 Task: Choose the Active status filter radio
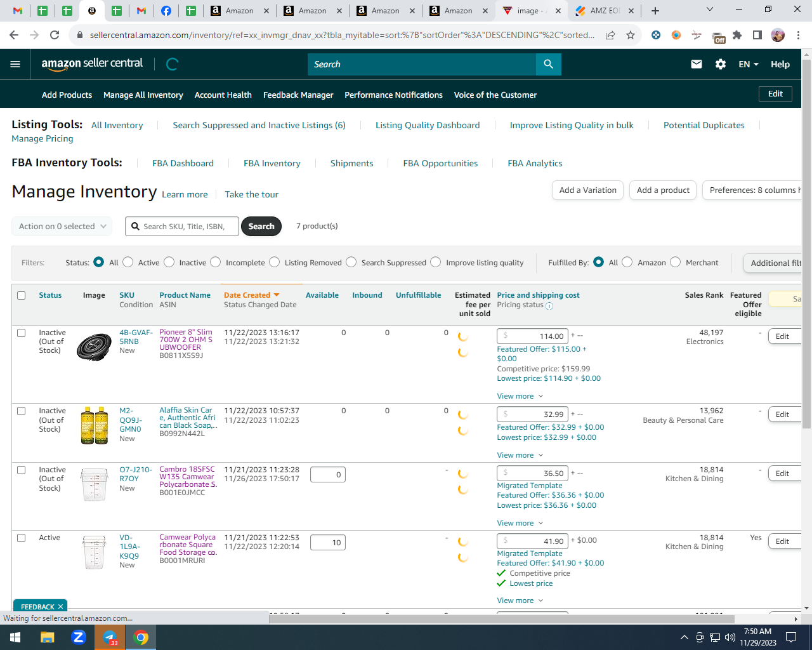[x=128, y=262]
